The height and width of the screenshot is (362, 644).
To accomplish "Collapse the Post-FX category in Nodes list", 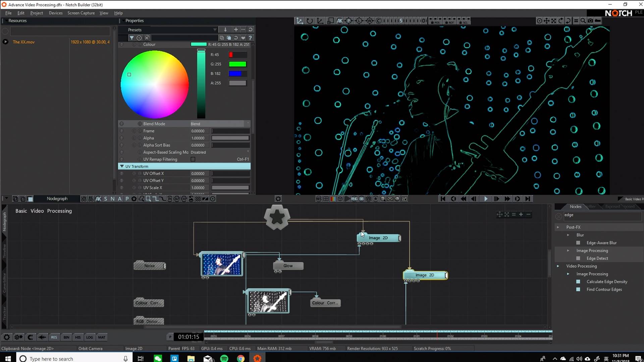I will tap(558, 227).
